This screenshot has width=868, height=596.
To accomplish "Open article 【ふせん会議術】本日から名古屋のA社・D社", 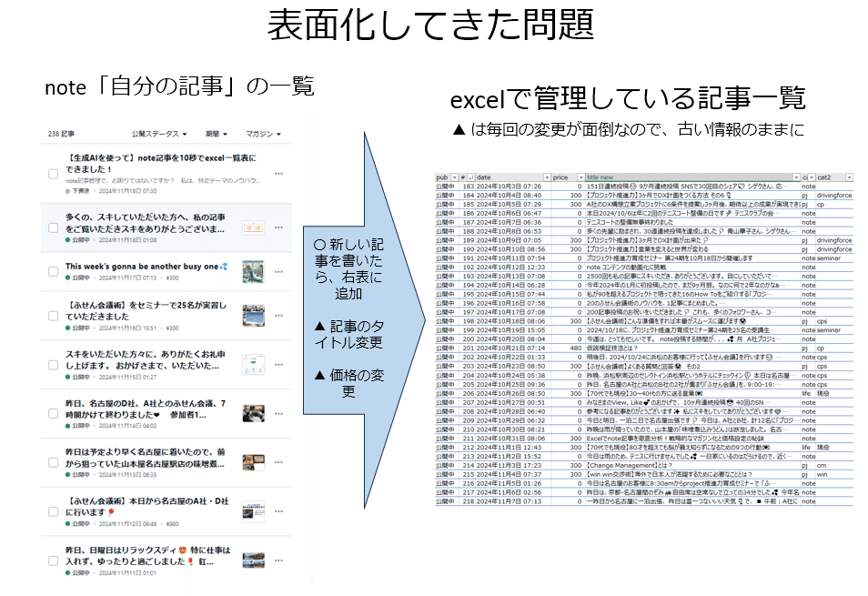I will [147, 506].
